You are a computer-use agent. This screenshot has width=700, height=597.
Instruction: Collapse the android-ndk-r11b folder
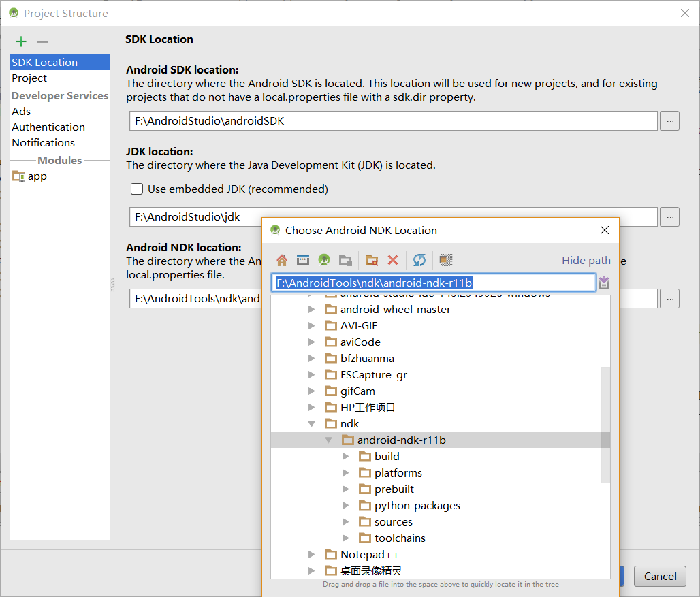pyautogui.click(x=329, y=440)
